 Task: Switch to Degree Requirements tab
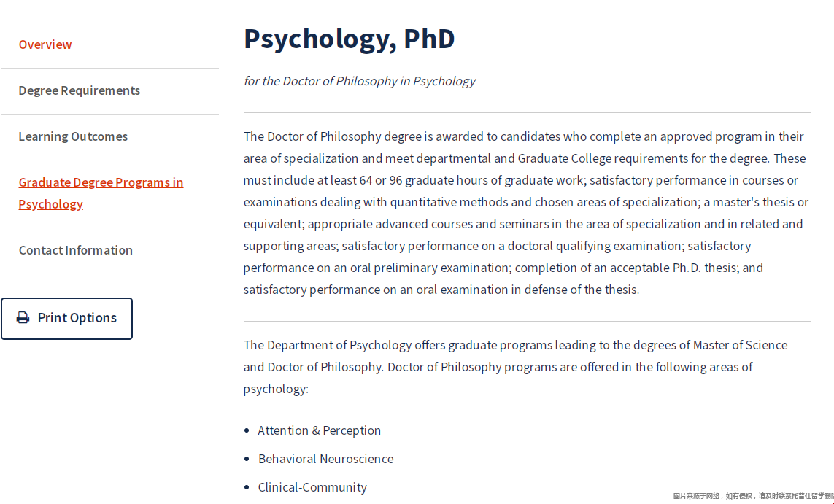click(x=80, y=90)
